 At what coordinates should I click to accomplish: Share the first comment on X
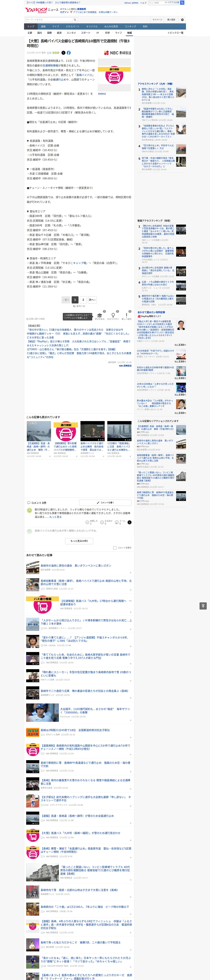coord(129,522)
